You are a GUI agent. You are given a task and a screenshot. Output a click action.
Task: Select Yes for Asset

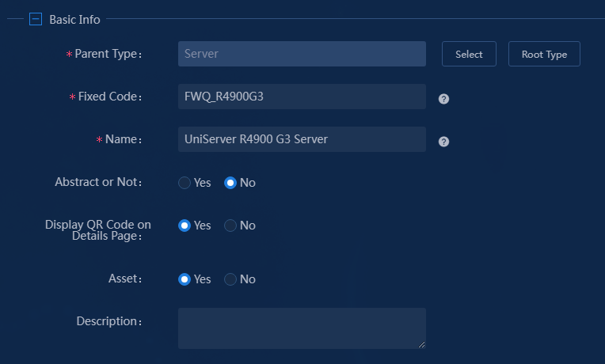point(185,279)
